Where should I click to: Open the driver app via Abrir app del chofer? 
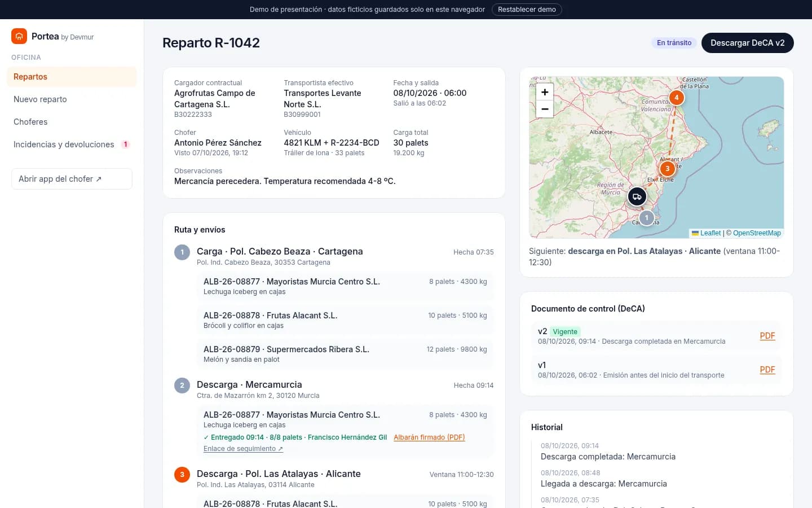pos(72,179)
